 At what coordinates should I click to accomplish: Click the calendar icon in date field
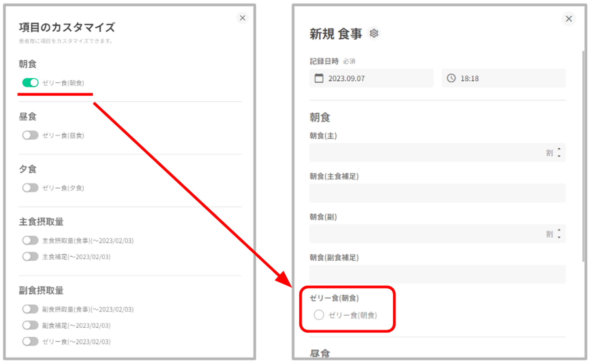click(x=319, y=78)
